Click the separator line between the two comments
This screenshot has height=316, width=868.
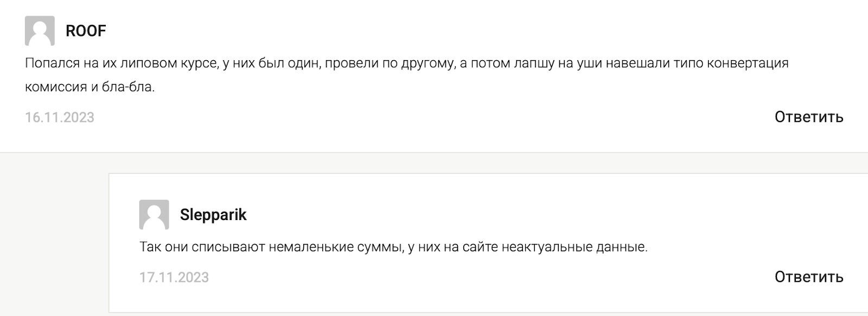[x=434, y=152]
